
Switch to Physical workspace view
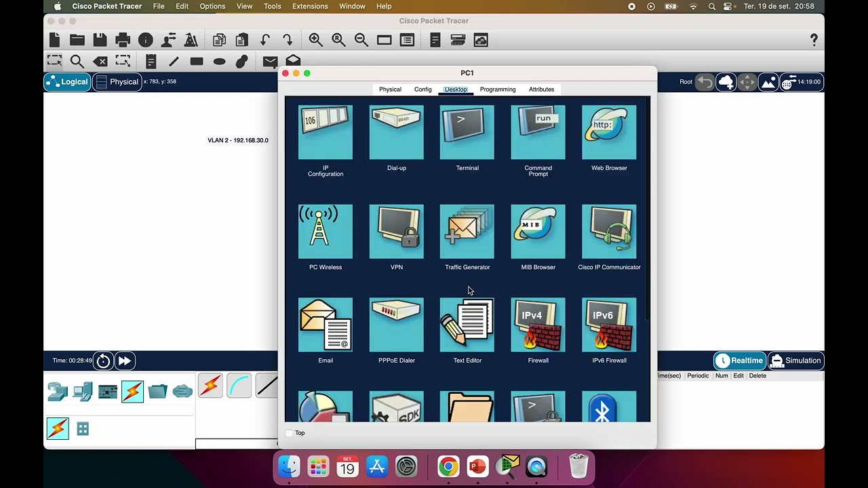point(117,82)
